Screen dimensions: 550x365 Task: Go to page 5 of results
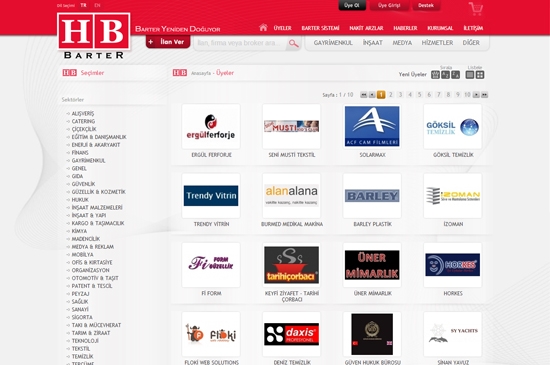[419, 95]
